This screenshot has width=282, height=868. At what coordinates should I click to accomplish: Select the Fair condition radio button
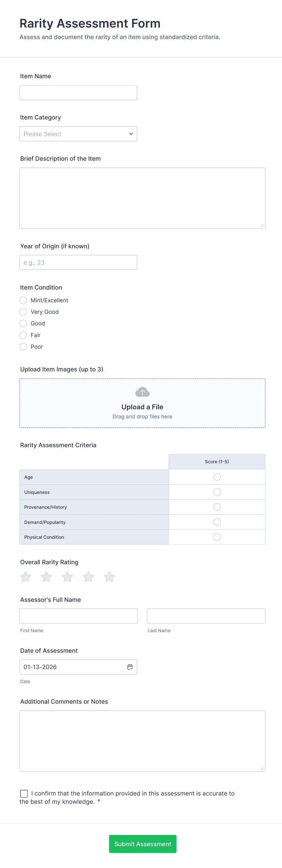click(23, 335)
